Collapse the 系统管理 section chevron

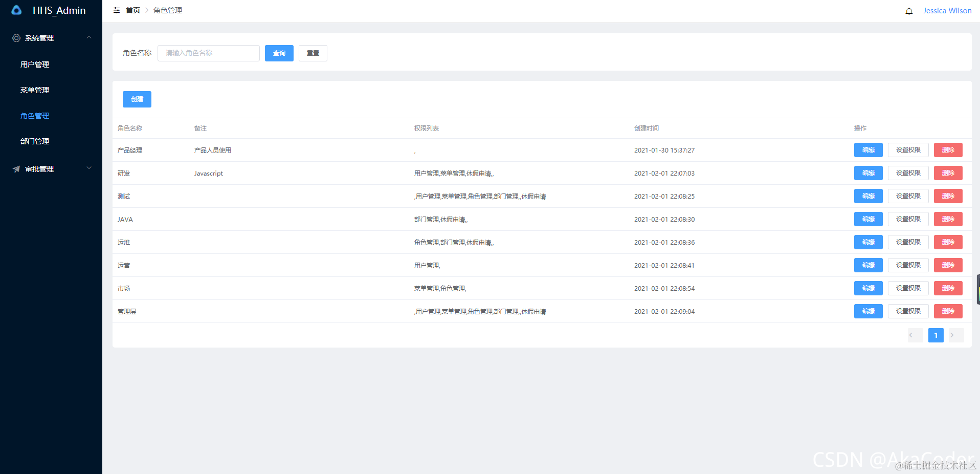[x=89, y=37]
